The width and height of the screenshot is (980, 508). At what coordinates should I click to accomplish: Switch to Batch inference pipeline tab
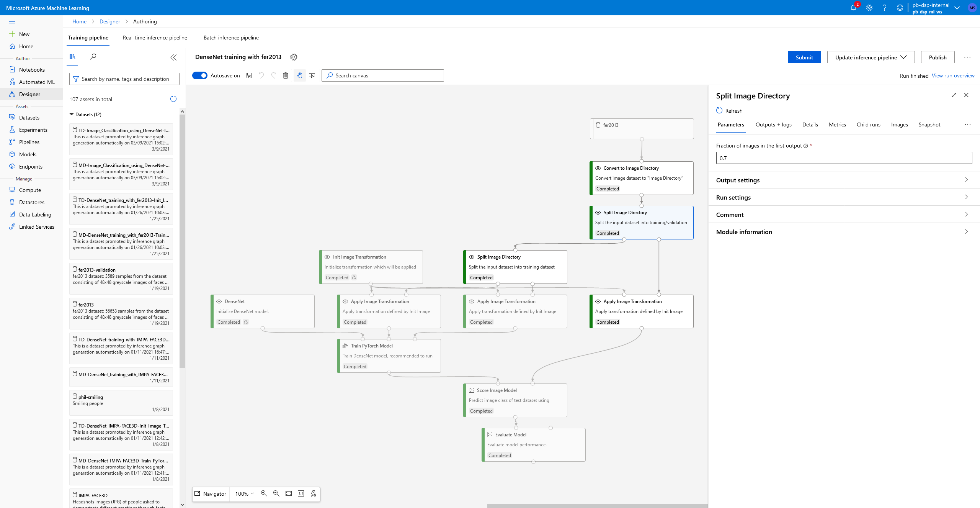pyautogui.click(x=231, y=38)
